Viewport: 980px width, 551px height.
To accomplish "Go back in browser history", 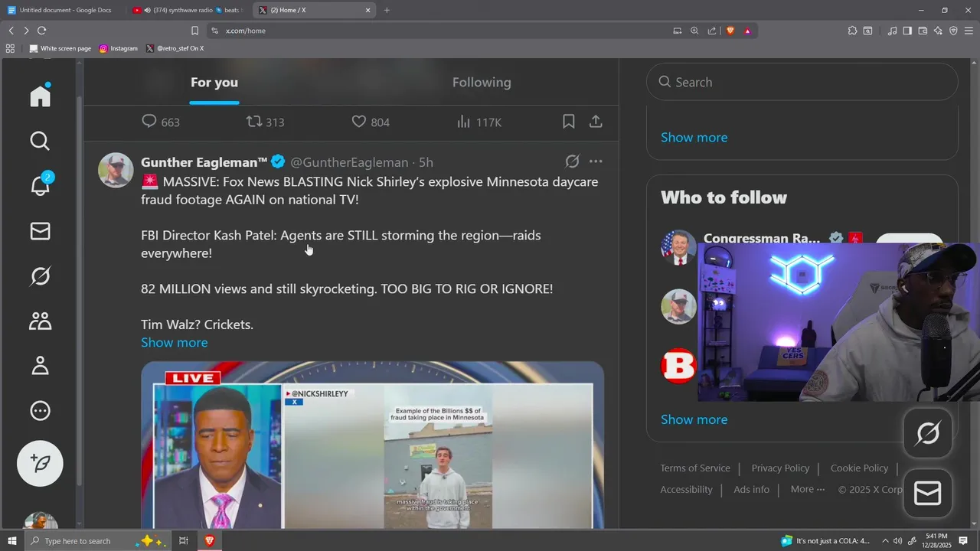I will point(11,31).
